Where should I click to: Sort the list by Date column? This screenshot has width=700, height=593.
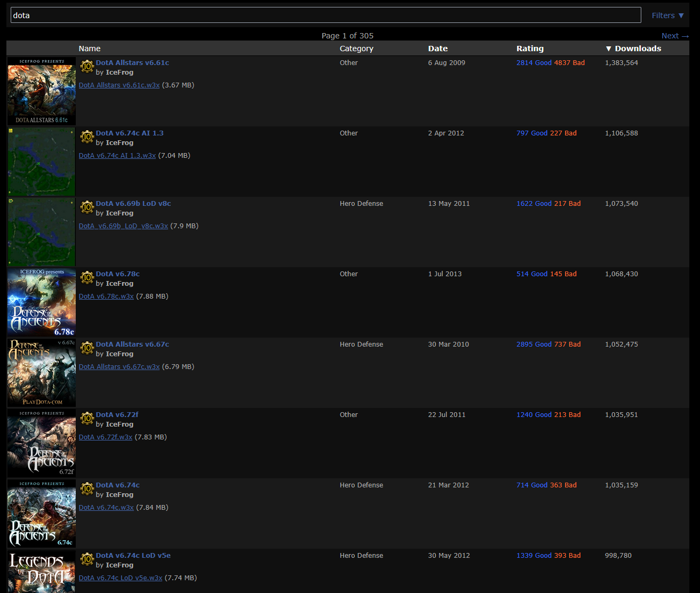438,49
